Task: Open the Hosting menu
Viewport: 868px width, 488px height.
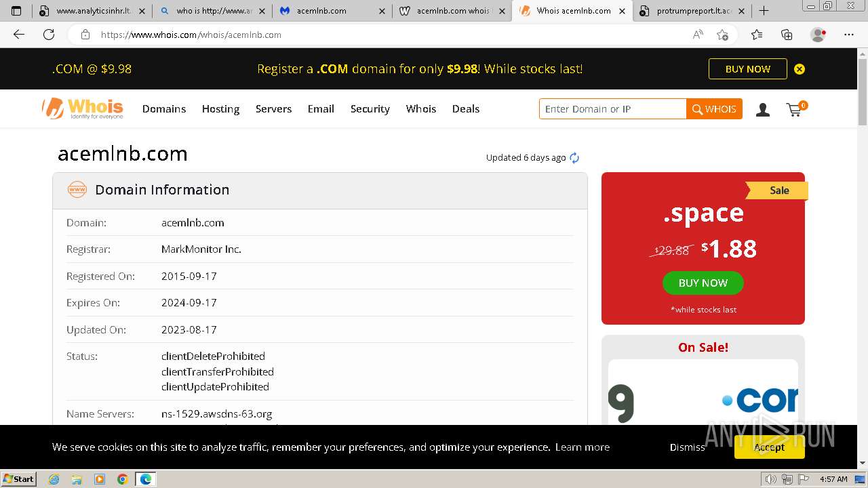Action: (220, 109)
